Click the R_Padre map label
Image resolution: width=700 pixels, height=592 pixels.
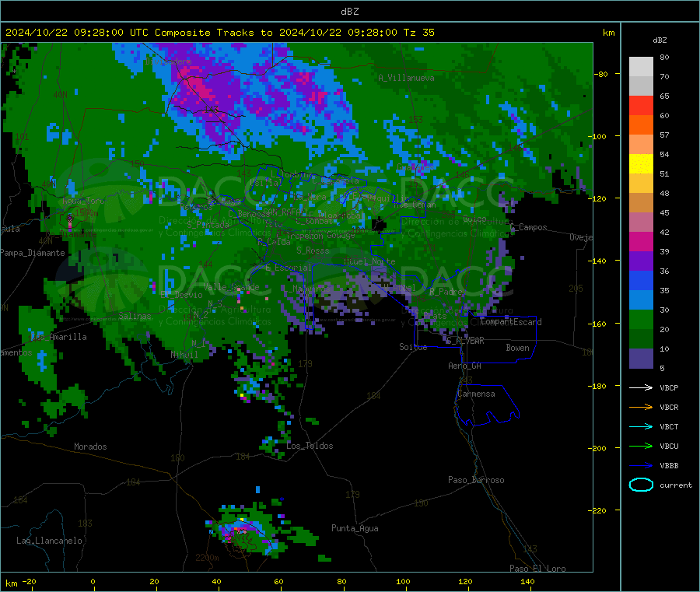click(x=446, y=292)
